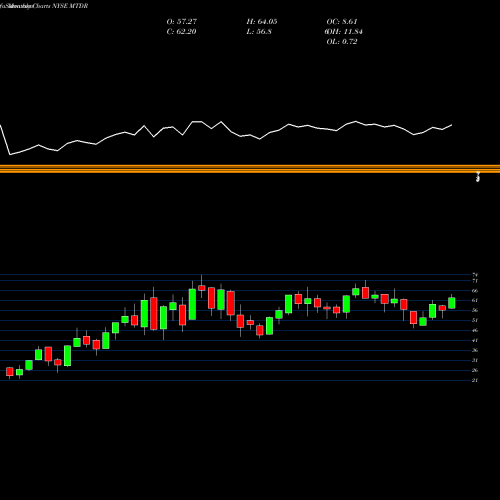Click the price axis label 46
Viewport: 500px width, 500px height.
475,330
